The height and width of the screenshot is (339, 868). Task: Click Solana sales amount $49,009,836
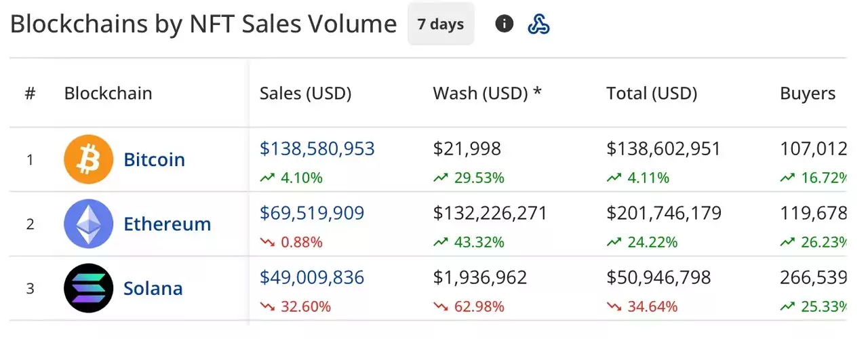coord(312,277)
